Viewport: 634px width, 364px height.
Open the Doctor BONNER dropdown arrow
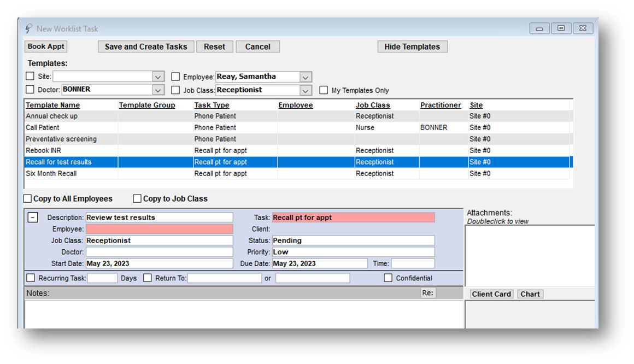tap(158, 90)
